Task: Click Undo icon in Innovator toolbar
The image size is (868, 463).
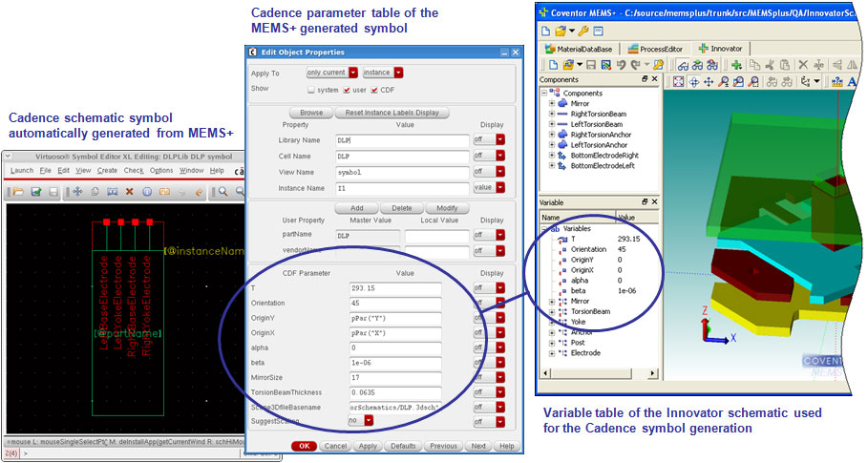Action: 621,65
